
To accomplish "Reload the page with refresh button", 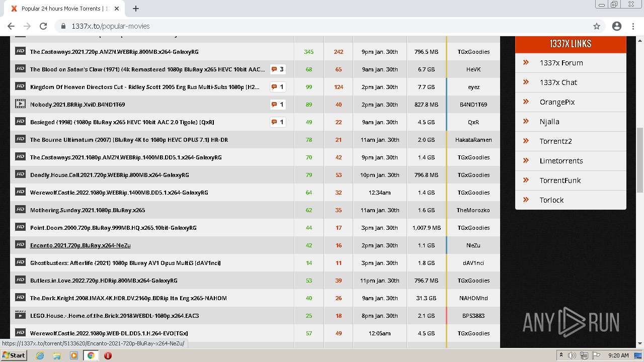I will 43,26.
